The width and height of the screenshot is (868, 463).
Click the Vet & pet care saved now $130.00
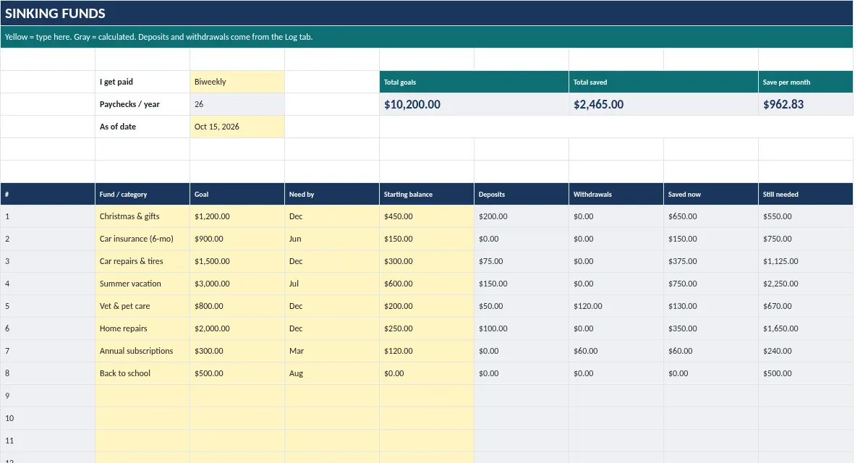pos(711,306)
